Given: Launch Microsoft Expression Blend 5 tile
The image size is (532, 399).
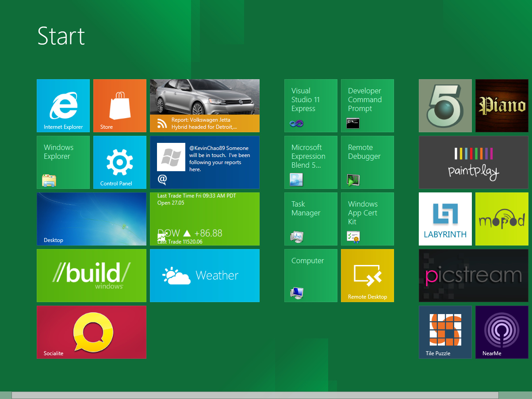Looking at the screenshot, I should tap(311, 162).
